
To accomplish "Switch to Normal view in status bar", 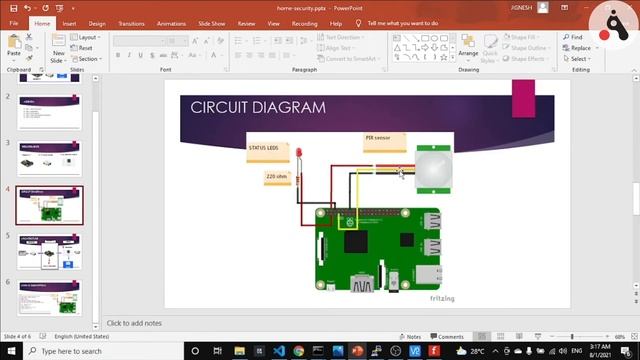I will 482,336.
